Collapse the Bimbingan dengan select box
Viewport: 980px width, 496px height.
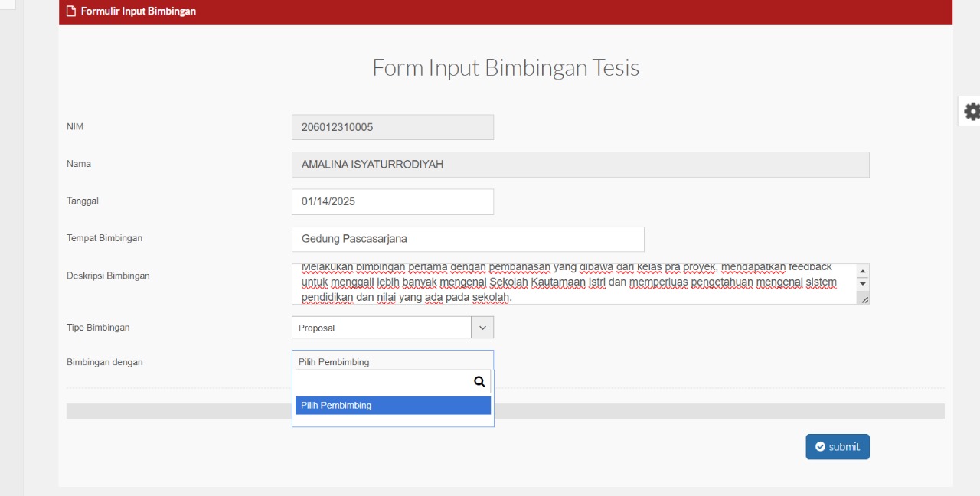392,361
